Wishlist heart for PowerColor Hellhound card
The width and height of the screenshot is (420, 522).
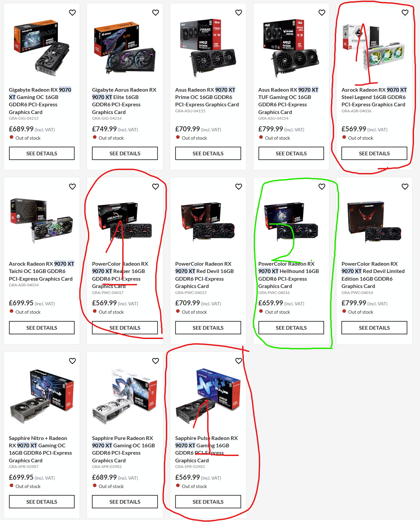pyautogui.click(x=322, y=187)
